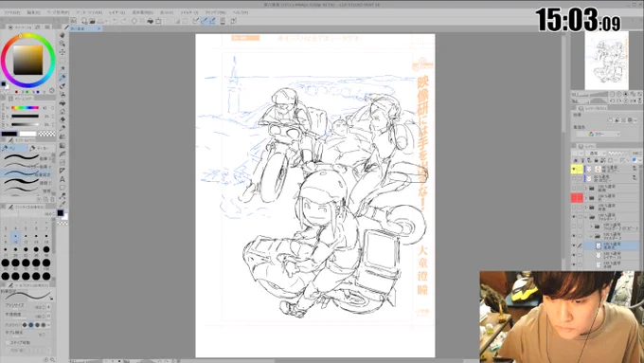Image resolution: width=644 pixels, height=363 pixels.
Task: Click the trash icon under sub tool list
Action: pyautogui.click(x=52, y=199)
